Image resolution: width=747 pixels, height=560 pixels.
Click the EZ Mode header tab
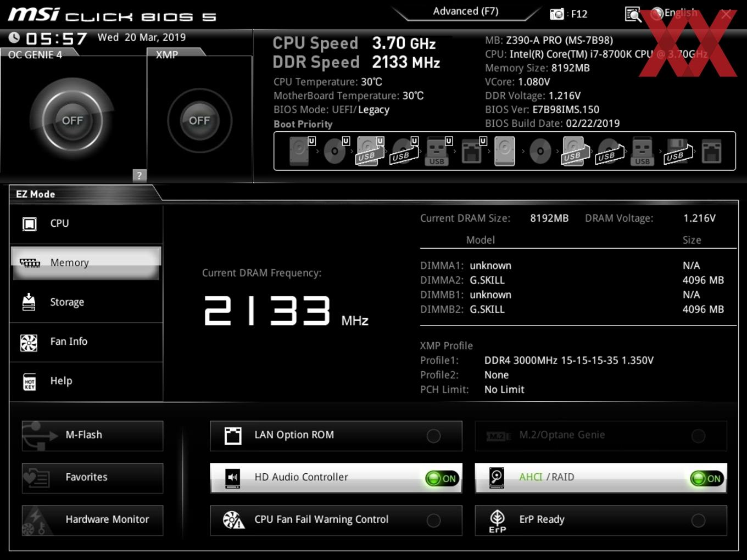point(36,194)
